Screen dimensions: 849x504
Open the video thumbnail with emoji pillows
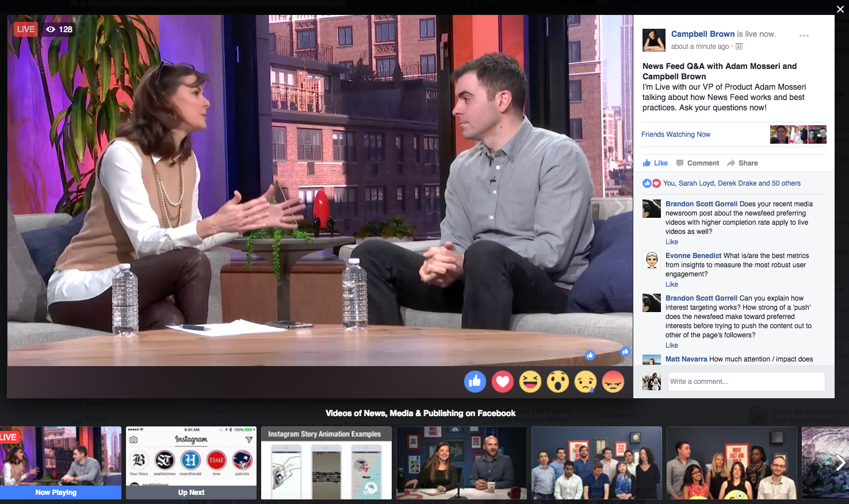(732, 463)
